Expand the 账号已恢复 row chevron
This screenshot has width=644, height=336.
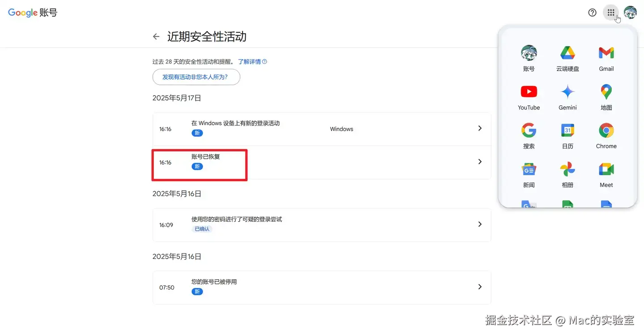point(480,162)
